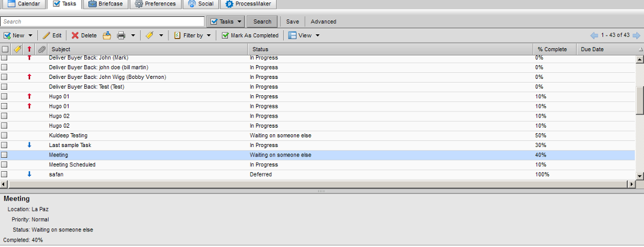Click the Delete task button

(x=84, y=36)
